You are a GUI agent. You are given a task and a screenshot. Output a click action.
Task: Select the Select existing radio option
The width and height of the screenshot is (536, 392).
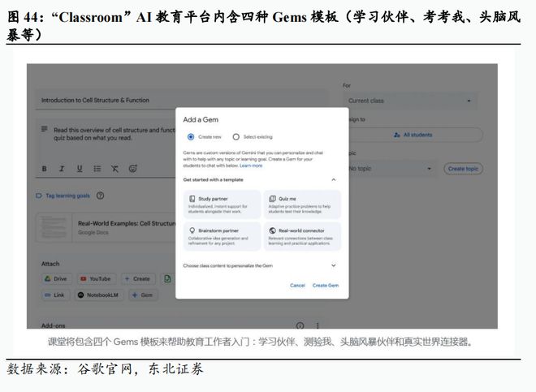point(236,136)
